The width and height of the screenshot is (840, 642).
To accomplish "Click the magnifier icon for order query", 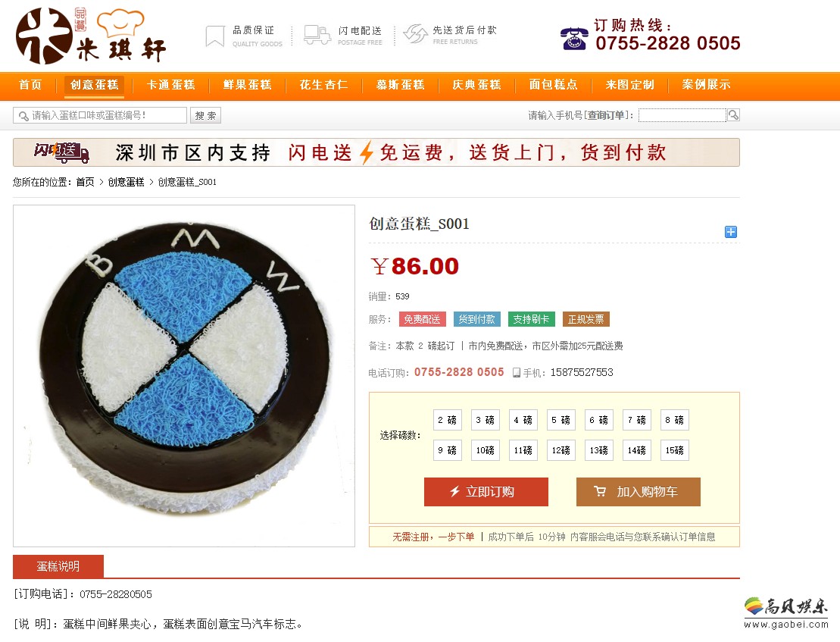I will coord(733,114).
